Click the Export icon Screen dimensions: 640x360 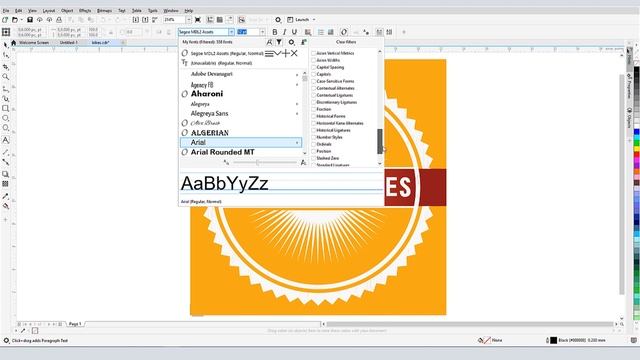[x=145, y=20]
